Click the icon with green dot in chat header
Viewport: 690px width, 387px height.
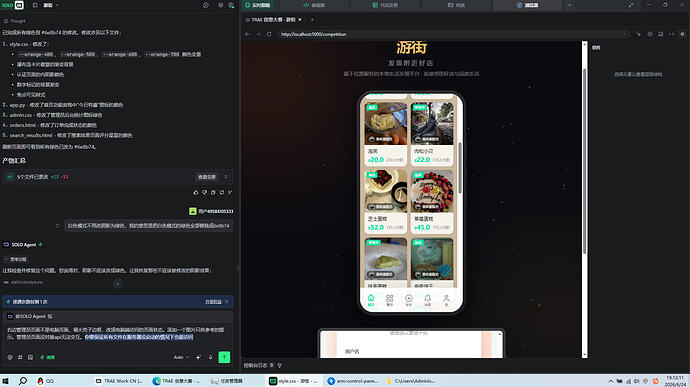(231, 5)
